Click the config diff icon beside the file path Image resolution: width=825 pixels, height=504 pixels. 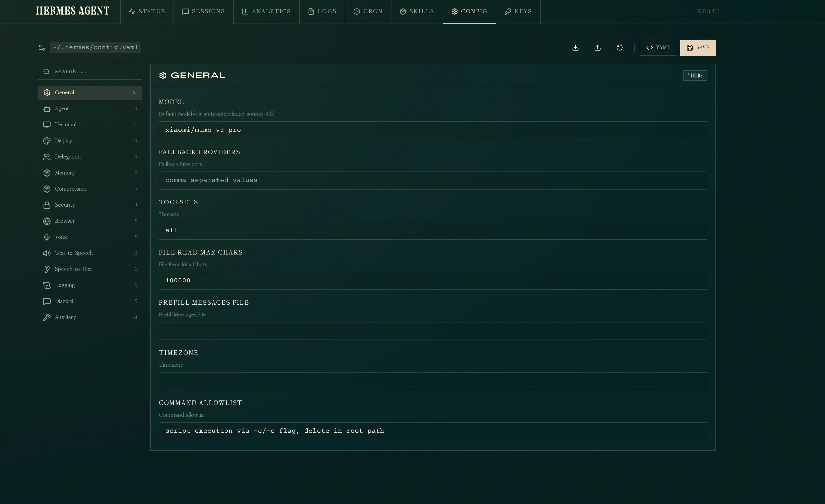pyautogui.click(x=42, y=47)
